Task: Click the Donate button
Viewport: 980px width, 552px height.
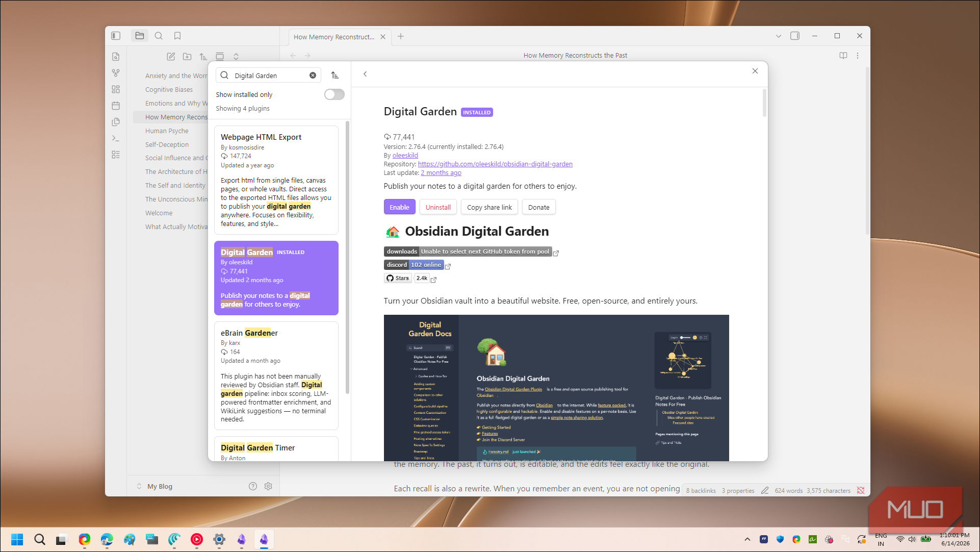Action: [x=539, y=207]
